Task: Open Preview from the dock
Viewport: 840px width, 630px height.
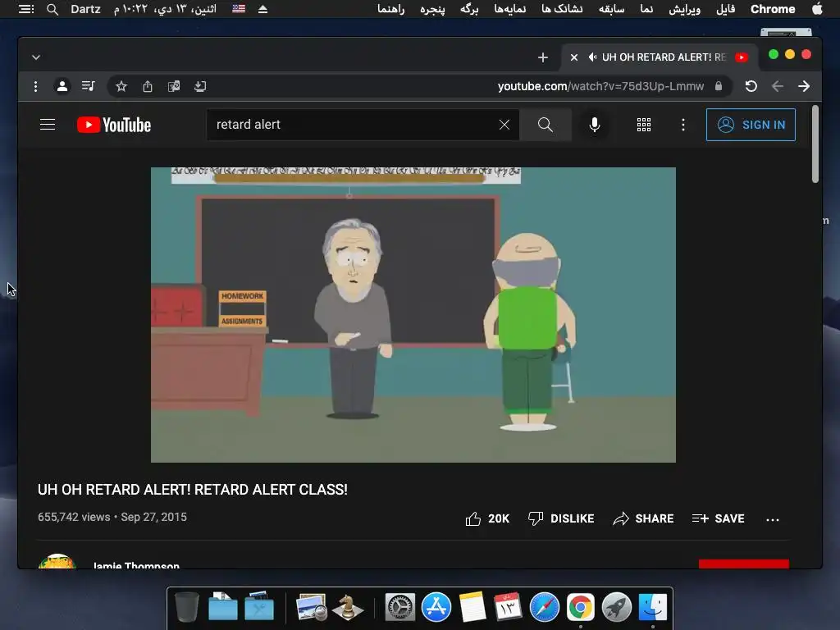Action: tap(312, 607)
